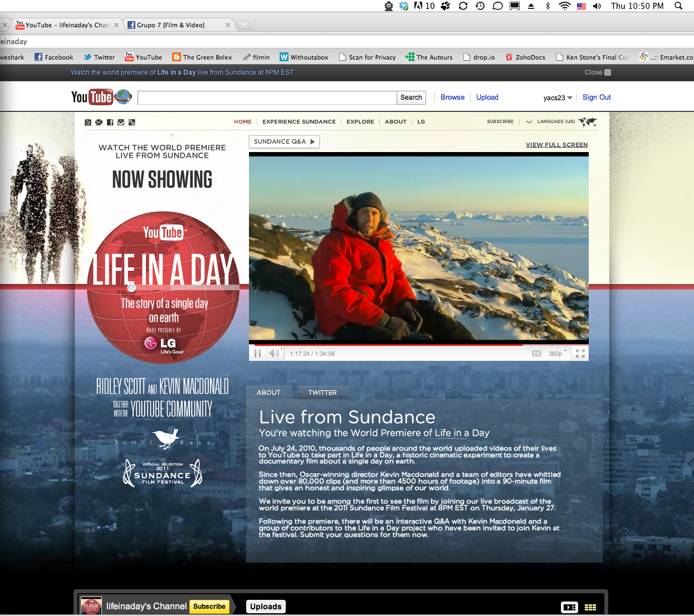The width and height of the screenshot is (694, 616).
Task: Enter fullscreen with the player expand icon
Action: point(580,354)
